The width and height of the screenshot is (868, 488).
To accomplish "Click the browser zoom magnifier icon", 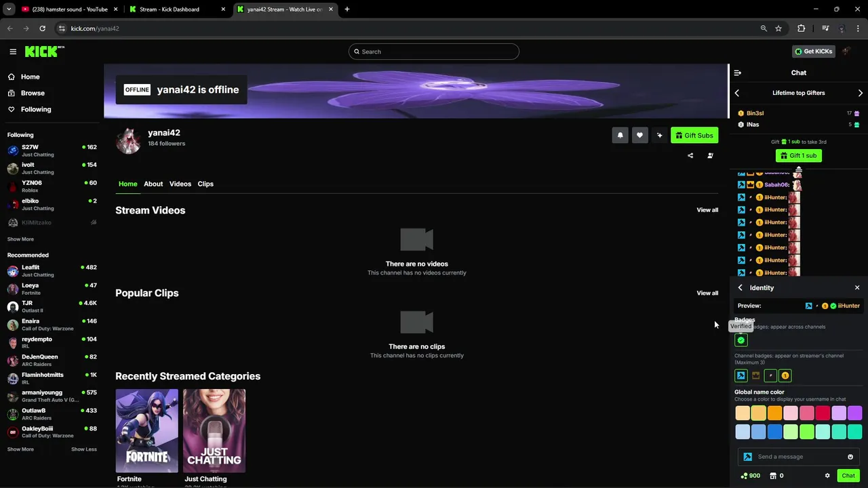I will pos(764,28).
